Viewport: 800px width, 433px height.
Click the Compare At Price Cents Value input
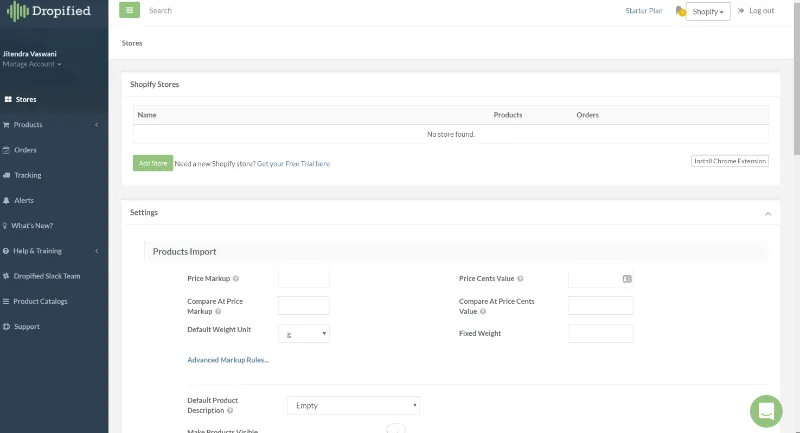(x=601, y=305)
